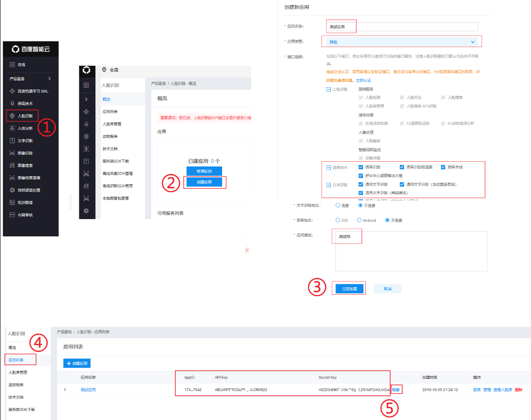Toggle 通用文字识别（含位置信息版）checkbox
The image size is (531, 420).
[402, 185]
